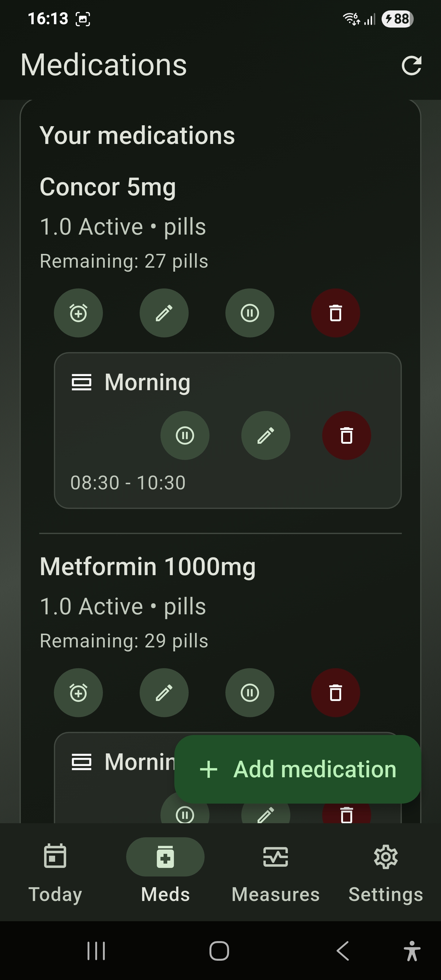Edit Concor's Morning schedule time

[x=266, y=435]
